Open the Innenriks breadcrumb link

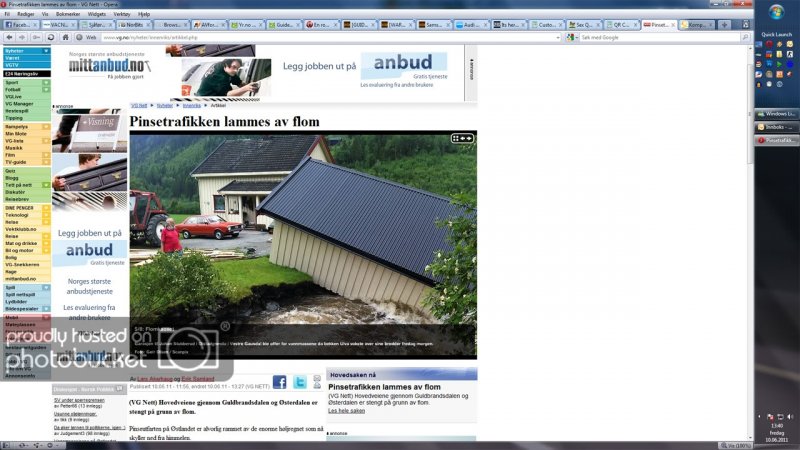point(191,104)
